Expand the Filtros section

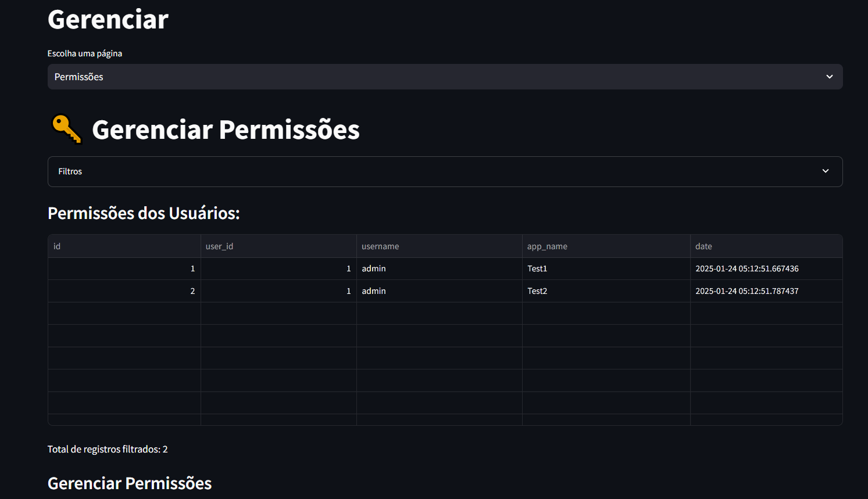click(445, 171)
